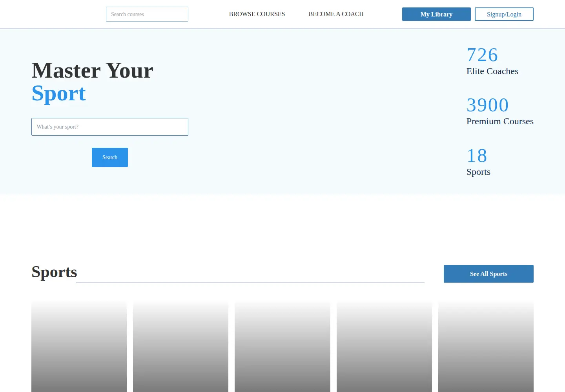Open BECOME A COACH menu item
This screenshot has width=565, height=392.
[x=336, y=14]
